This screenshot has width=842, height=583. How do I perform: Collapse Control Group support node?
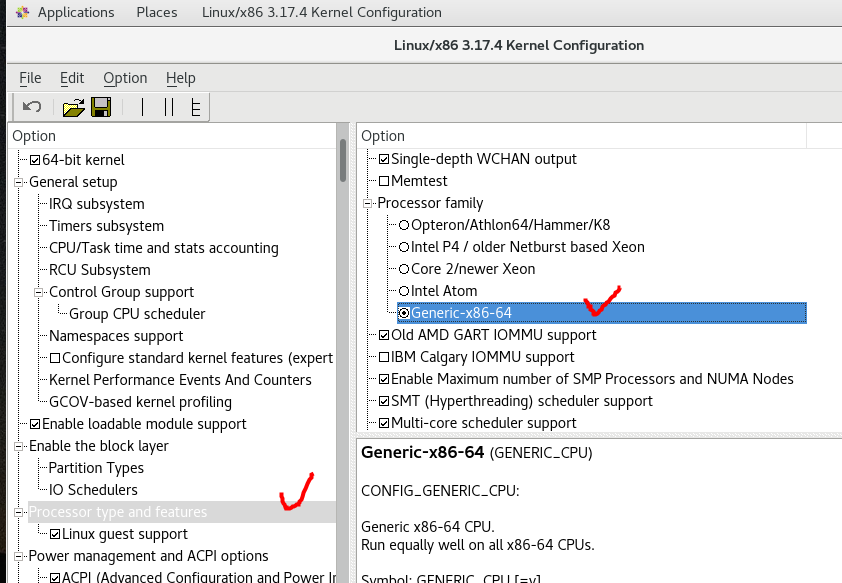click(38, 292)
